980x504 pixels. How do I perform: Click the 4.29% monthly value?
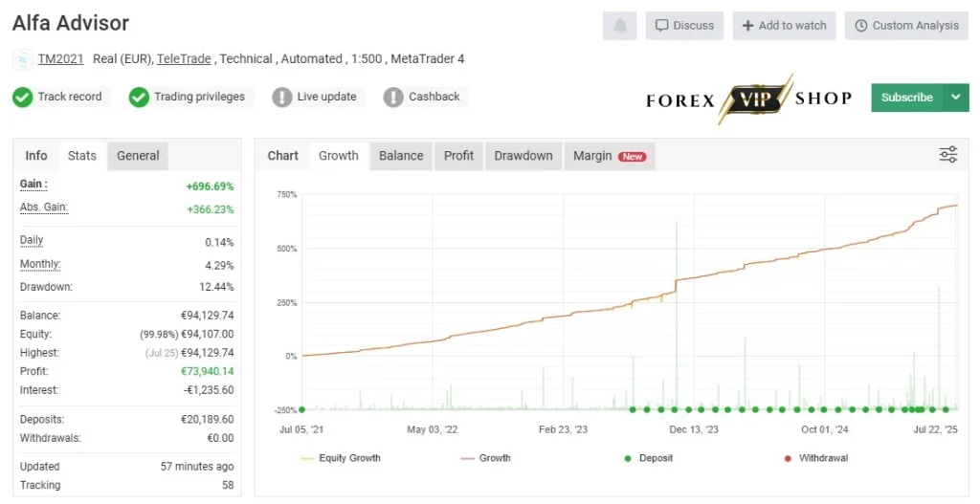pos(219,266)
